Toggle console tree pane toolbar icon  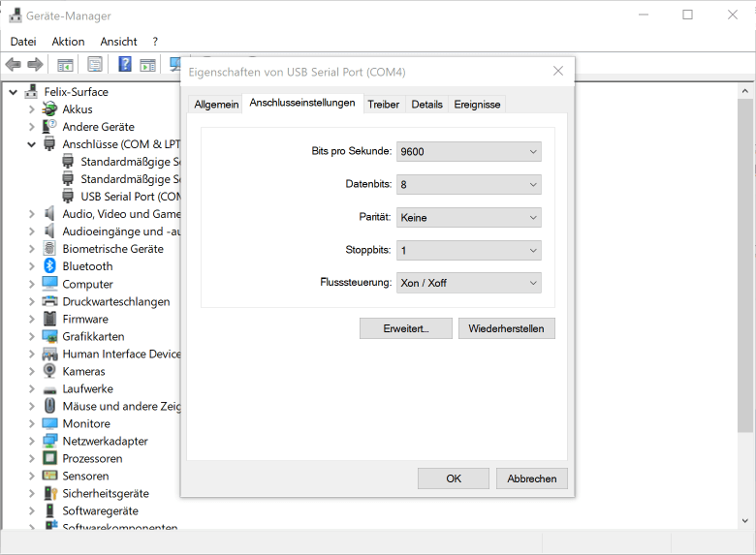[65, 64]
